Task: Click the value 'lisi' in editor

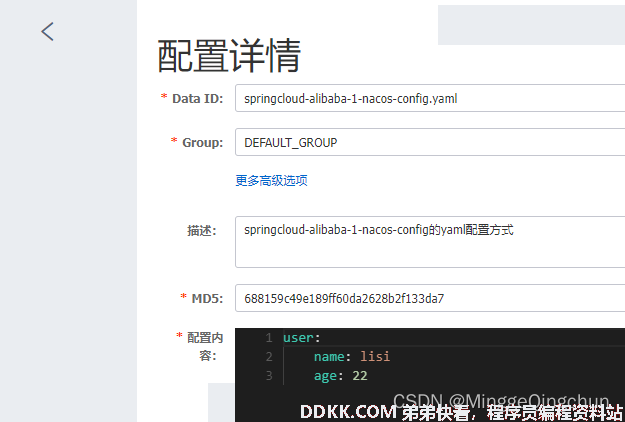Action: click(375, 357)
